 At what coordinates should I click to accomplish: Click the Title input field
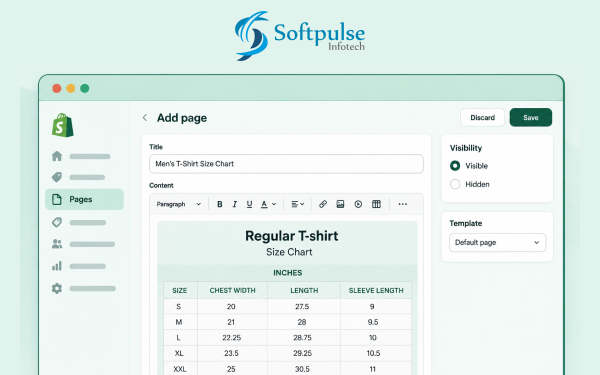pos(286,164)
